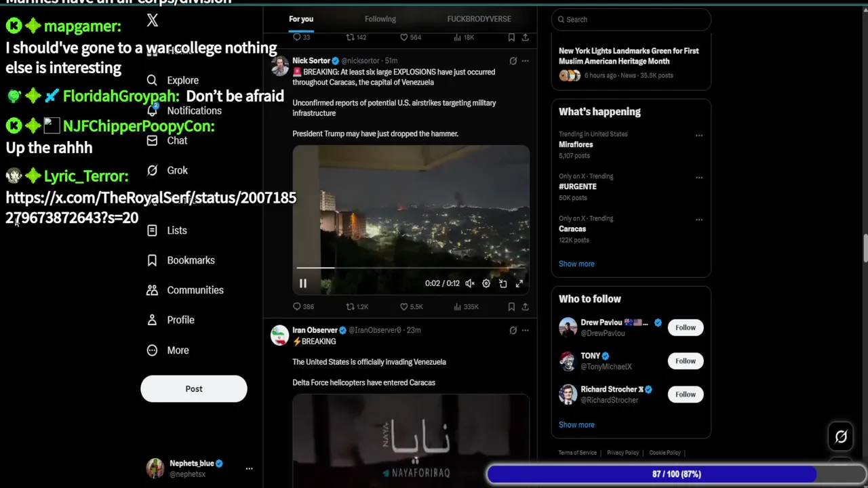The image size is (868, 488).
Task: Open Bookmarks in sidebar
Action: click(180, 260)
